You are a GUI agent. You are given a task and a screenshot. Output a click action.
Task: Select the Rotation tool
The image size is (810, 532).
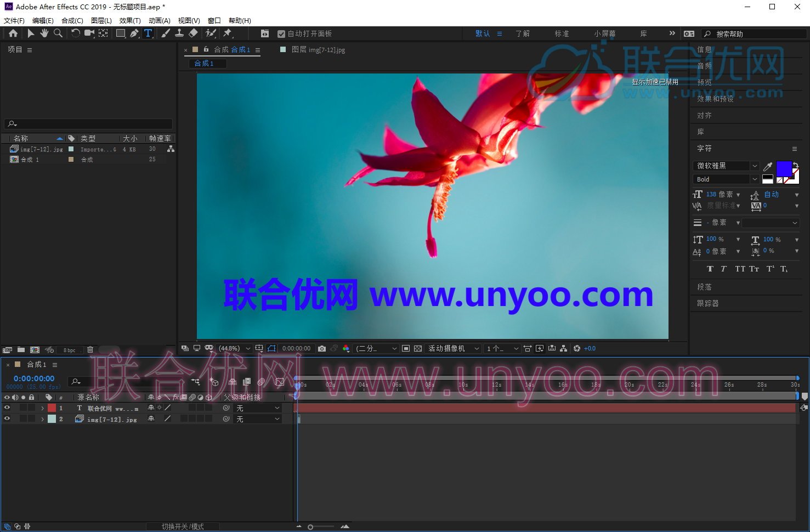76,33
